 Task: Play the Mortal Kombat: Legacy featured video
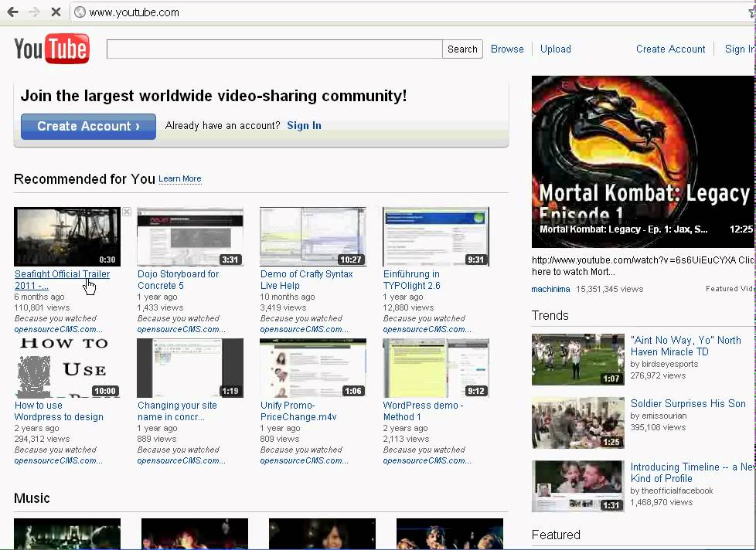coord(642,161)
